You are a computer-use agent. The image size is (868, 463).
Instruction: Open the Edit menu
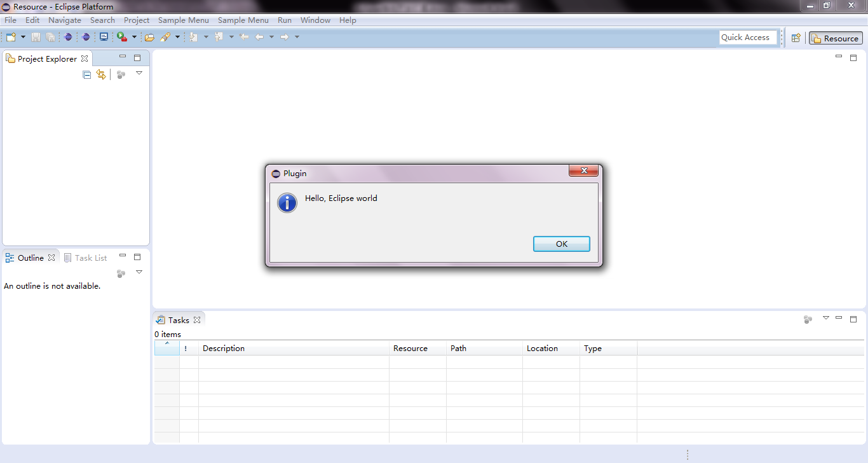click(x=32, y=20)
